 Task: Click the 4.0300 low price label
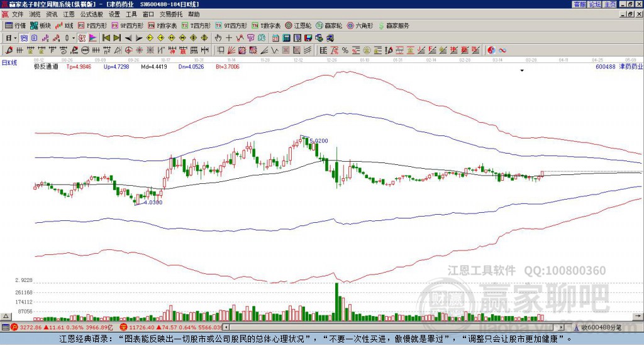click(x=153, y=202)
